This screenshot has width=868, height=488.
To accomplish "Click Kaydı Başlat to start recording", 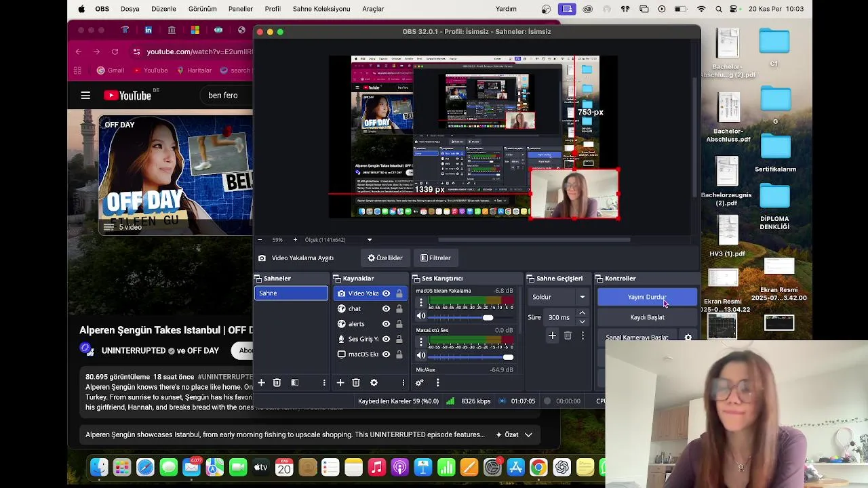I will coord(647,317).
